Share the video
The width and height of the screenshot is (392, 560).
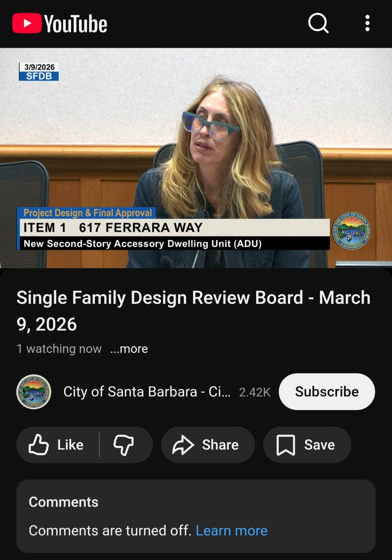tap(208, 445)
